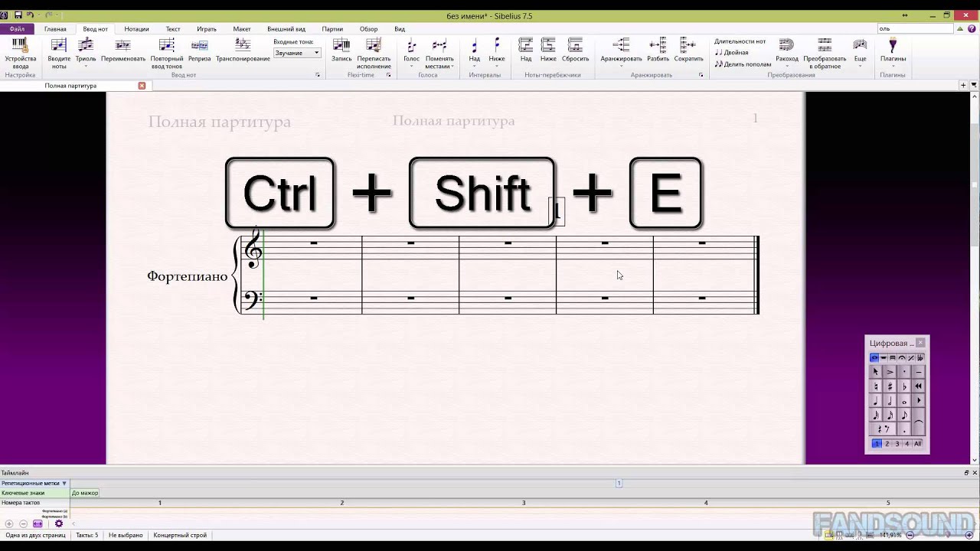Switch to first keypad layout

874,357
